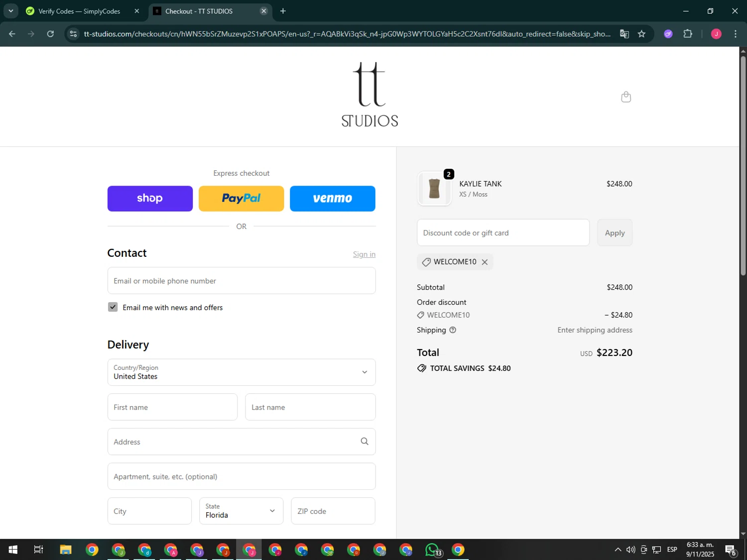Open File Explorer from the taskbar
This screenshot has height=560, width=747.
point(66,550)
